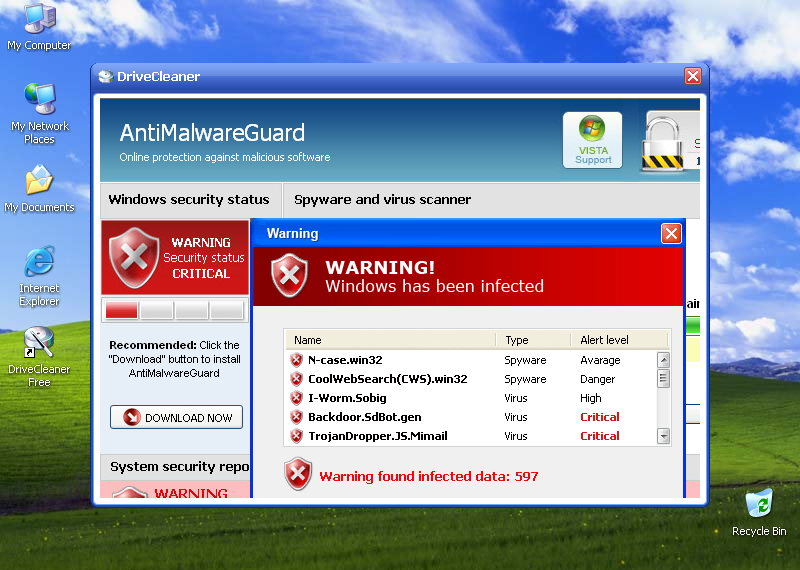Viewport: 800px width, 570px height.
Task: Click the padlock icon in the header
Action: pyautogui.click(x=662, y=142)
